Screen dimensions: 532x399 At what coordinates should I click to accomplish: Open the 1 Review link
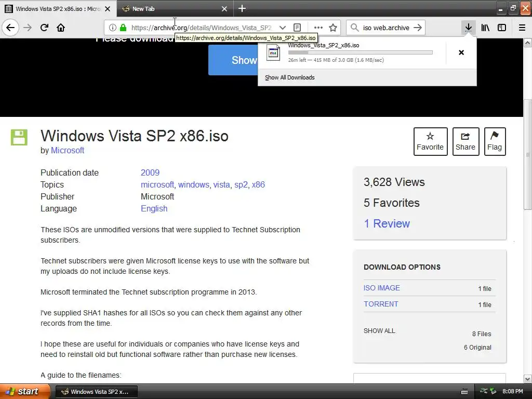tap(387, 223)
